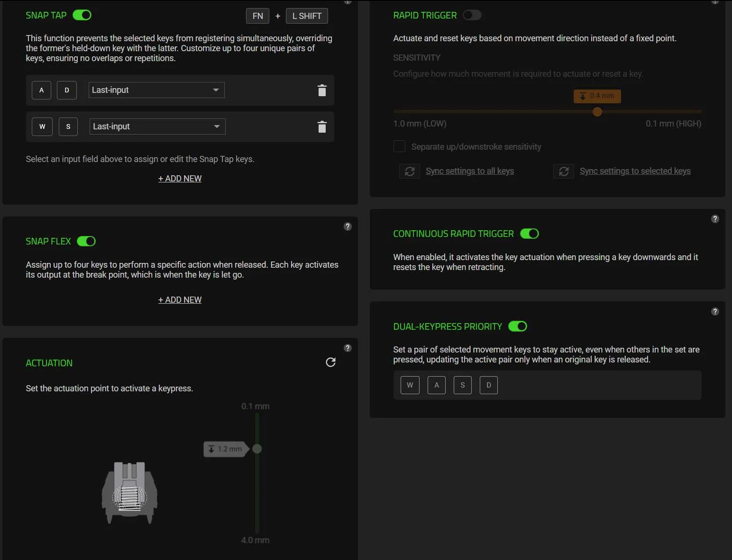This screenshot has height=560, width=732.
Task: Turn off the Snap Flex switch
Action: (x=86, y=241)
